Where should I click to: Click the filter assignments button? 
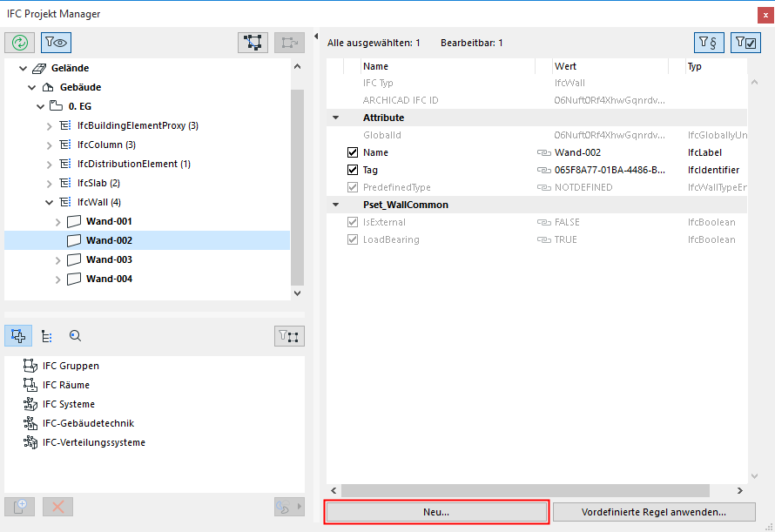(289, 336)
